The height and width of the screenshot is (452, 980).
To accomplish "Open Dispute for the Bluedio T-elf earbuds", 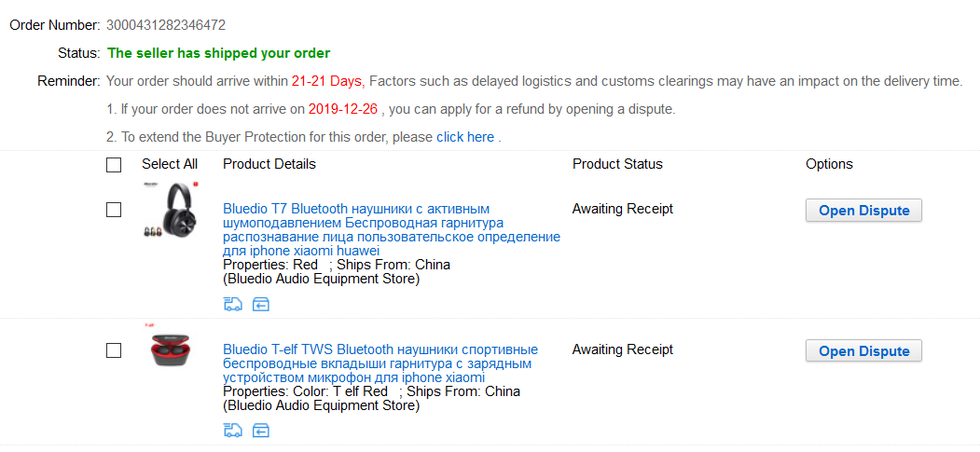I will point(863,351).
